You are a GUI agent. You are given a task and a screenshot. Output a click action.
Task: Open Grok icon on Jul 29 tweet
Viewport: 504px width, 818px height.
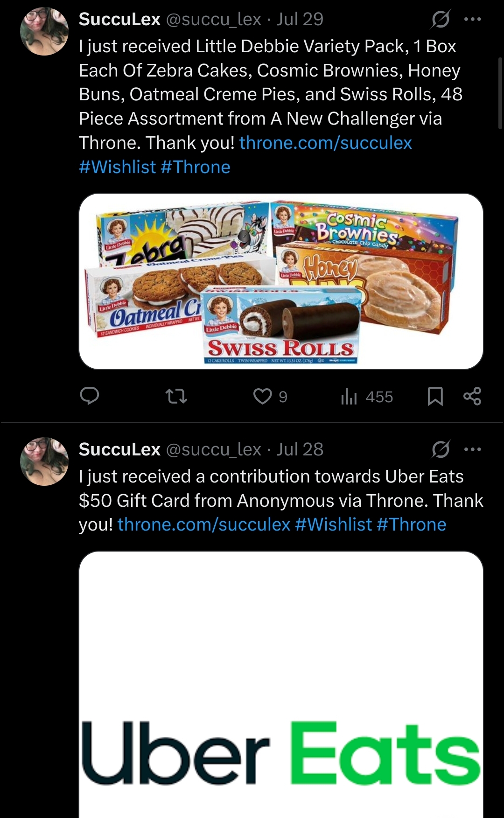pyautogui.click(x=441, y=19)
